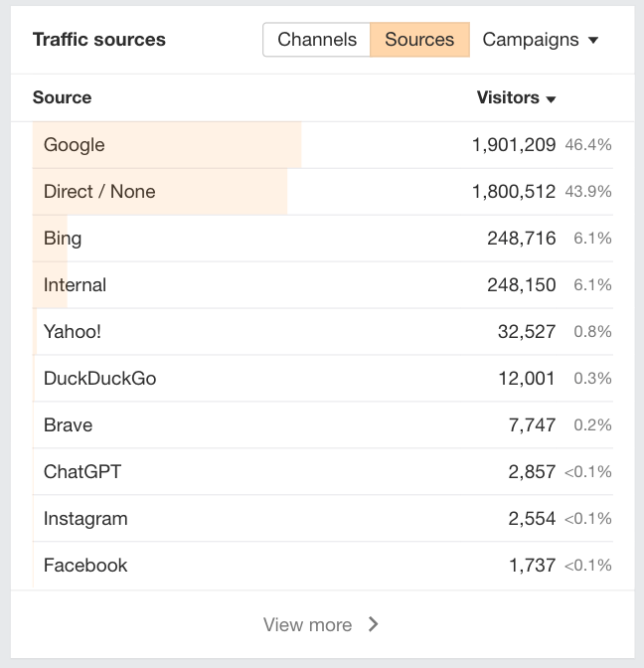Click the Bing source entry
Image resolution: width=644 pixels, height=668 pixels.
click(x=63, y=239)
